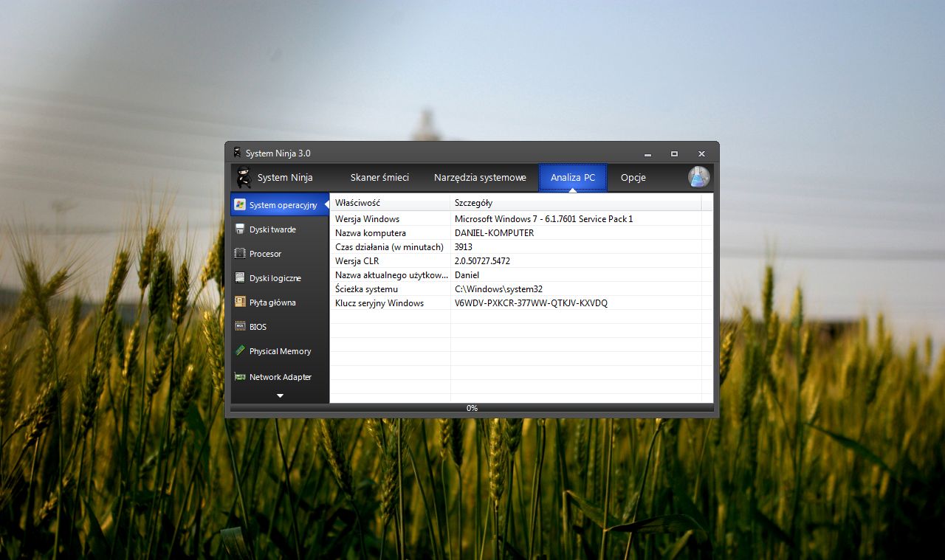Click the CPU chip icon beside Procesor

(x=240, y=253)
